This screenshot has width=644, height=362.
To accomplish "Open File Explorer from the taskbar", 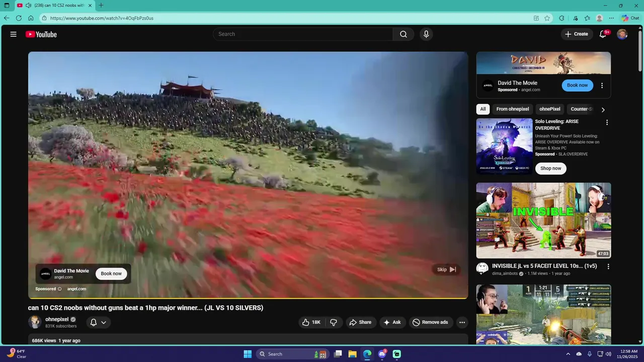I will pyautogui.click(x=352, y=354).
